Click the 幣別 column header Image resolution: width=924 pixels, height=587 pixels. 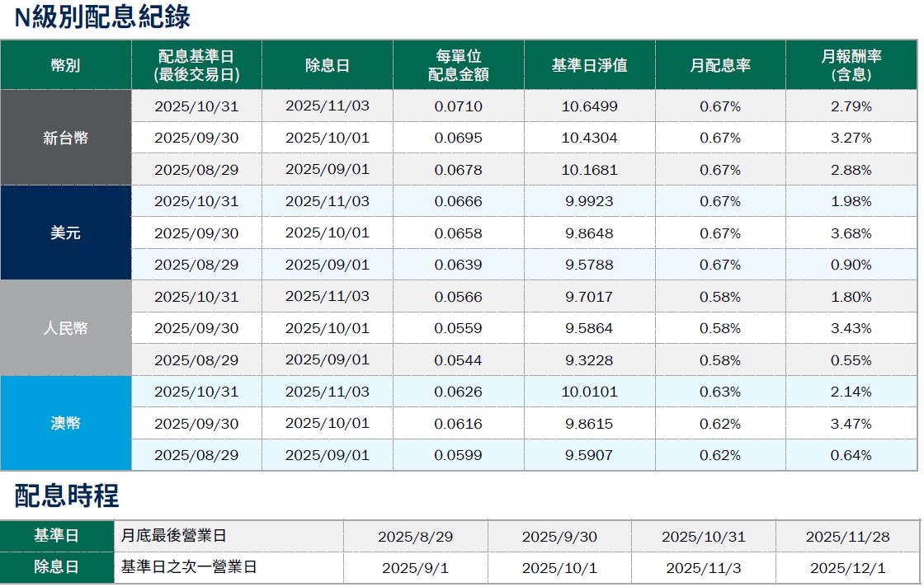[x=65, y=65]
